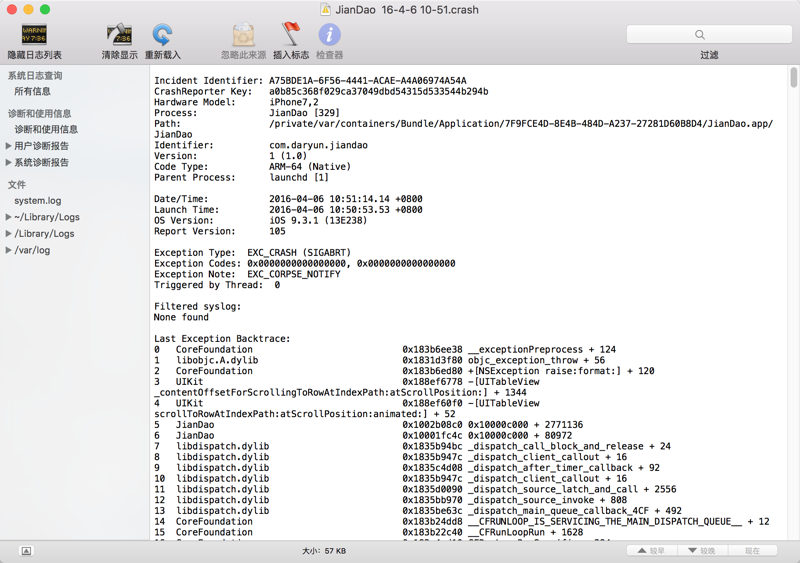Click the Process value JianDao [329]
Image resolution: width=800 pixels, height=563 pixels.
click(305, 113)
